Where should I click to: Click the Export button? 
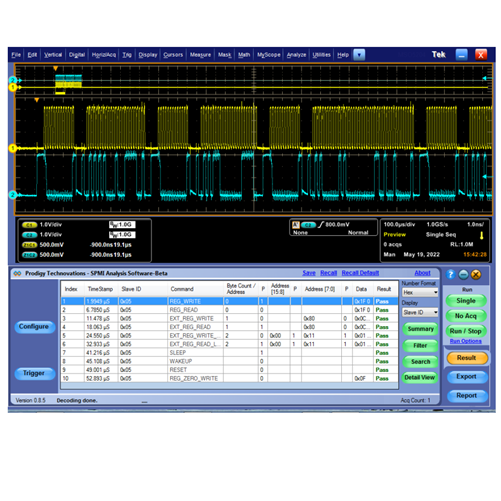pyautogui.click(x=466, y=377)
